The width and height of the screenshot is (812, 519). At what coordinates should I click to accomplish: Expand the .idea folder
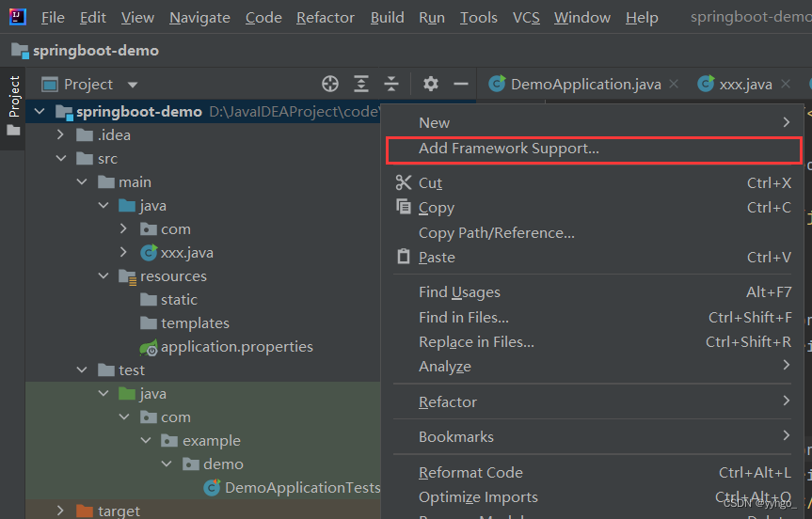click(61, 135)
